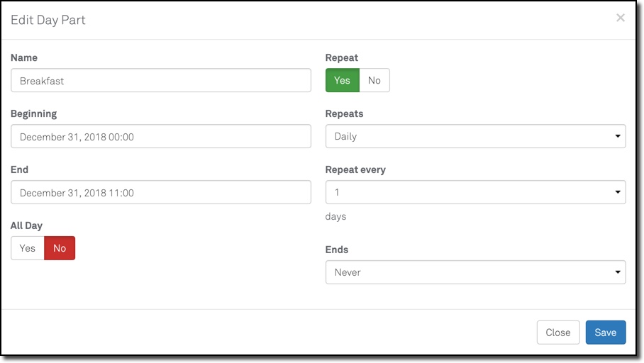The image size is (644, 363).
Task: Dismiss the dialog with the X icon
Action: click(621, 18)
